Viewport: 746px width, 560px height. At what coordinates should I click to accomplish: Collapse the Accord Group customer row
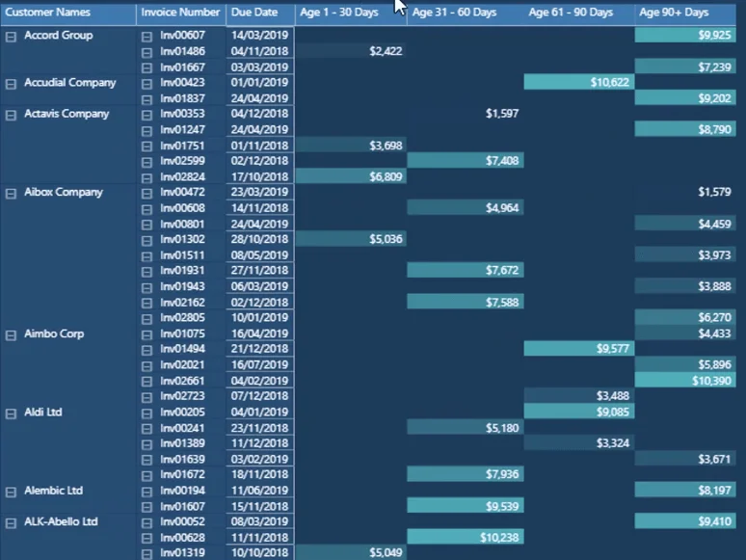click(11, 37)
